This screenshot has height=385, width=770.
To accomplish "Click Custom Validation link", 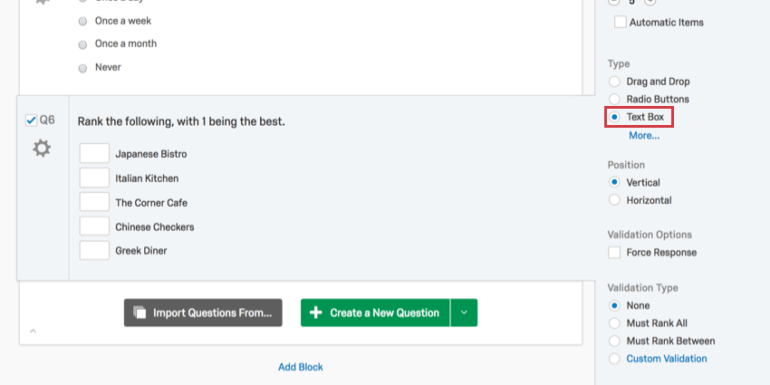I will pos(666,358).
